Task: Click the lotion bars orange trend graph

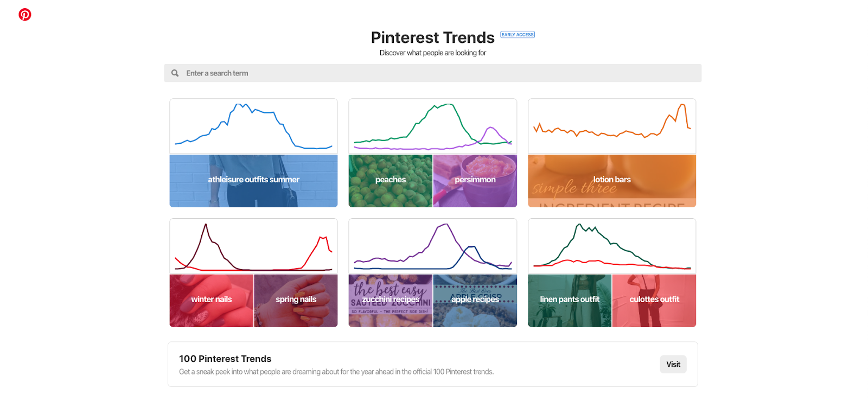Action: [611, 126]
